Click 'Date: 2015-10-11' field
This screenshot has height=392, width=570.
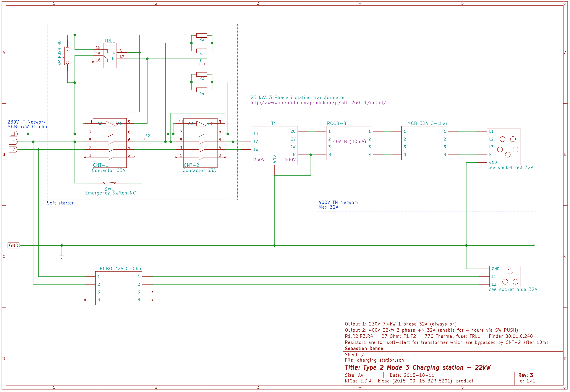point(412,375)
